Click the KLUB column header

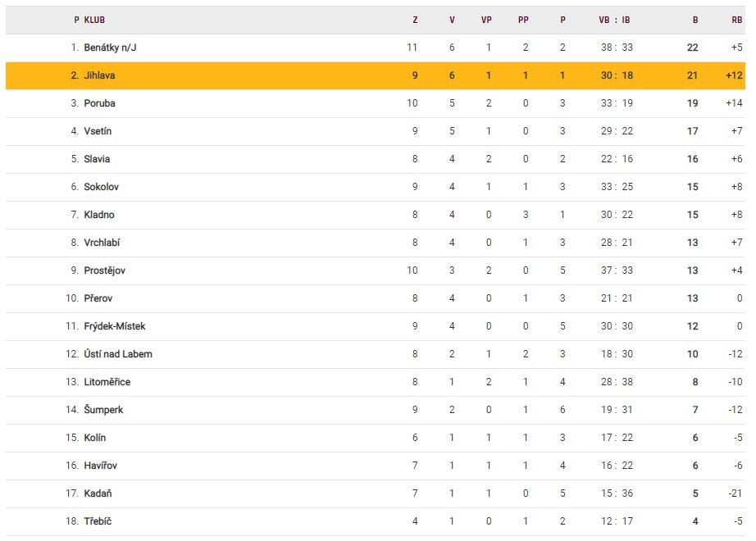click(94, 20)
